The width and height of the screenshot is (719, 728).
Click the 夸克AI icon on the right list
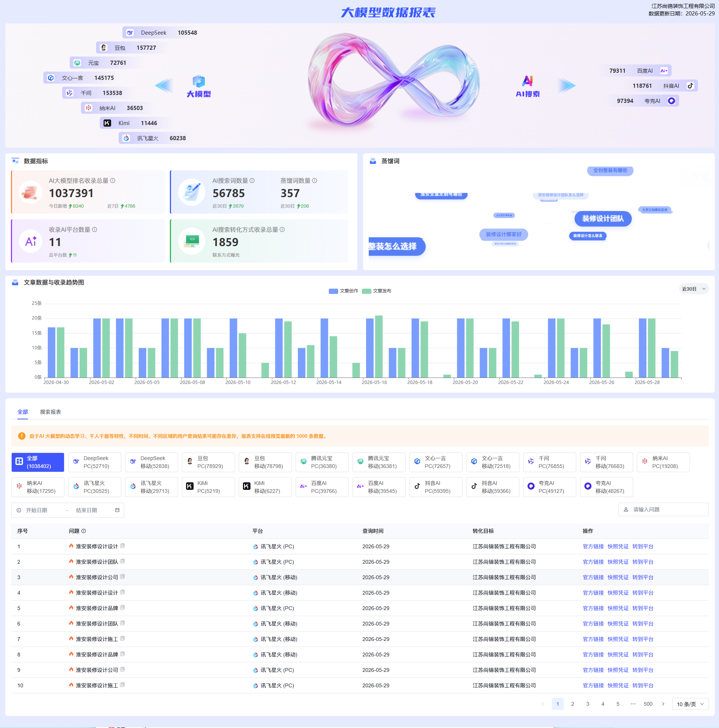(672, 101)
